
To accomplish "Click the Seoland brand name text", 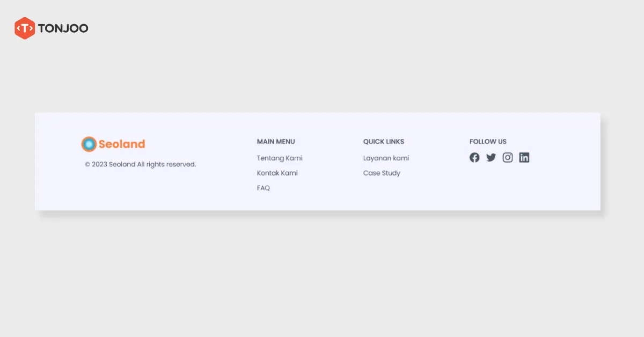I will (121, 144).
